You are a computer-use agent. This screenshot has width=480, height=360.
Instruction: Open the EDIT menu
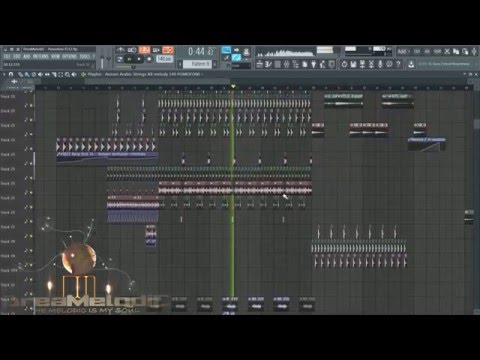pyautogui.click(x=16, y=57)
